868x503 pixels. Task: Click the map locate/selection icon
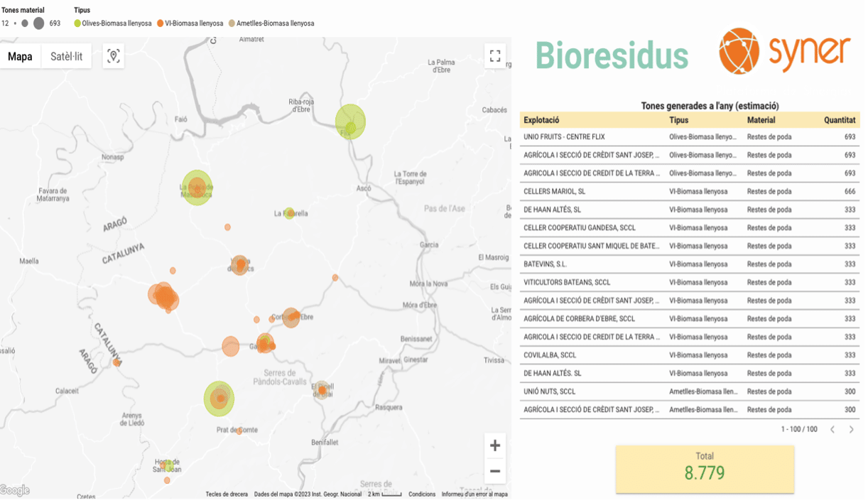114,57
